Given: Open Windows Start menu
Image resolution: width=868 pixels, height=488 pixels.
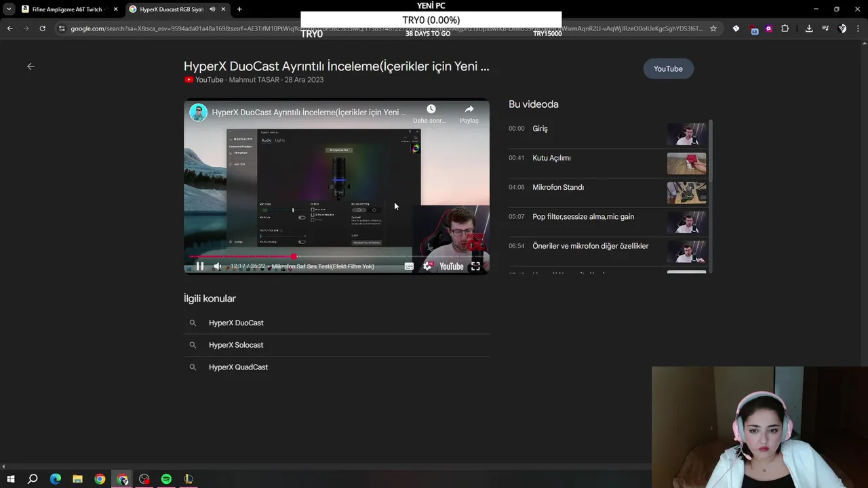Looking at the screenshot, I should [x=11, y=479].
